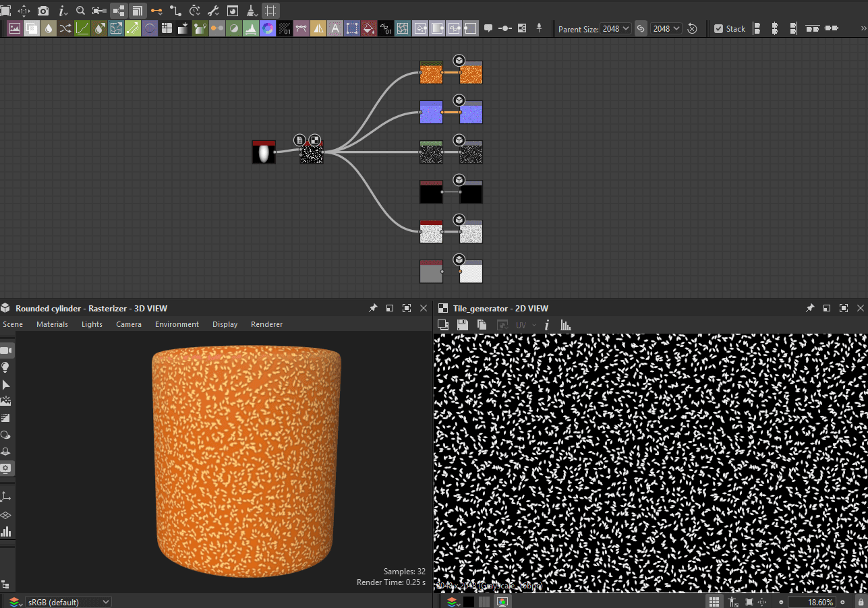Toggle the parent size link ratio button
Screen dimensions: 868x608
click(641, 28)
